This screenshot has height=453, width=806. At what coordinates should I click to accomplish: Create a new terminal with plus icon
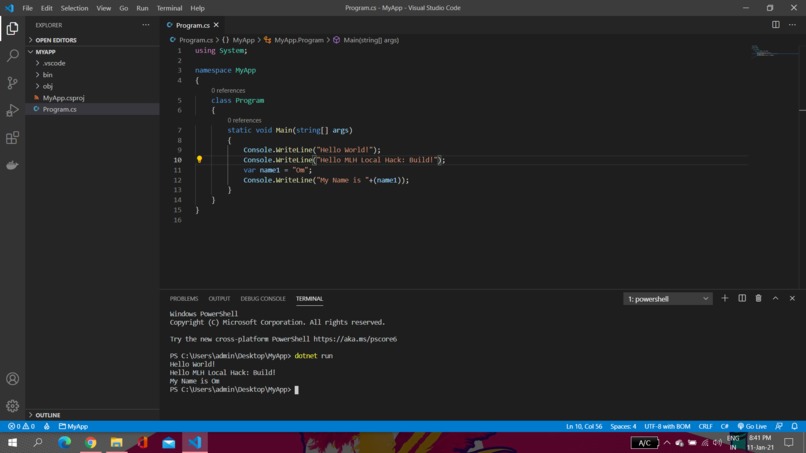pyautogui.click(x=725, y=298)
